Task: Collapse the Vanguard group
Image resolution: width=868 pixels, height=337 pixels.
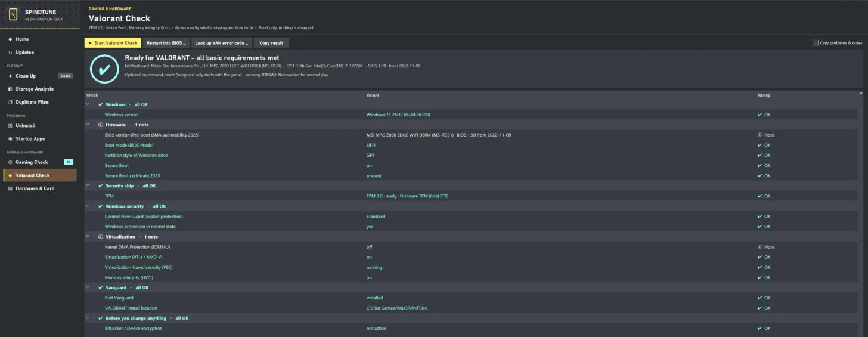Action: (88, 287)
